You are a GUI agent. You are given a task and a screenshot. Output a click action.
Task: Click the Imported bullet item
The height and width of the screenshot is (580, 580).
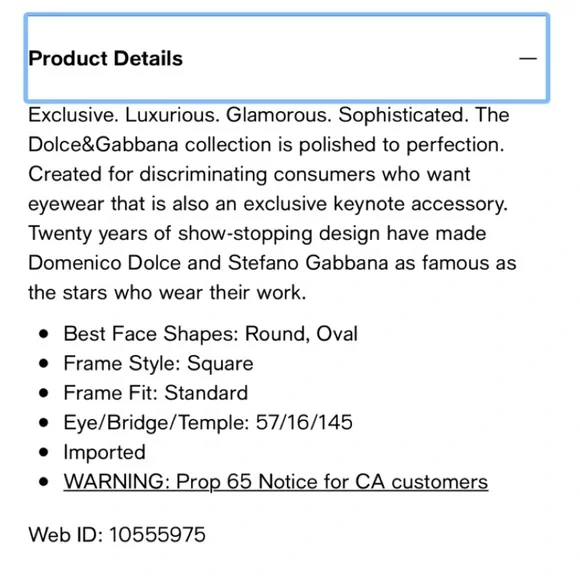click(104, 452)
